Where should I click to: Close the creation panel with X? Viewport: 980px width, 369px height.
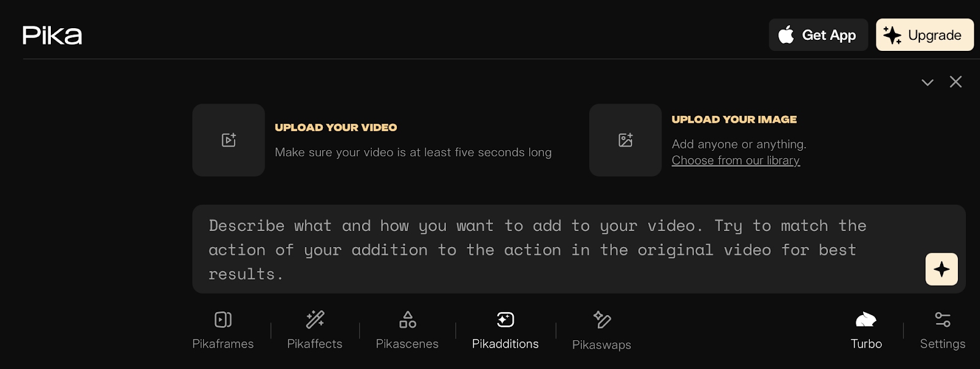[956, 82]
